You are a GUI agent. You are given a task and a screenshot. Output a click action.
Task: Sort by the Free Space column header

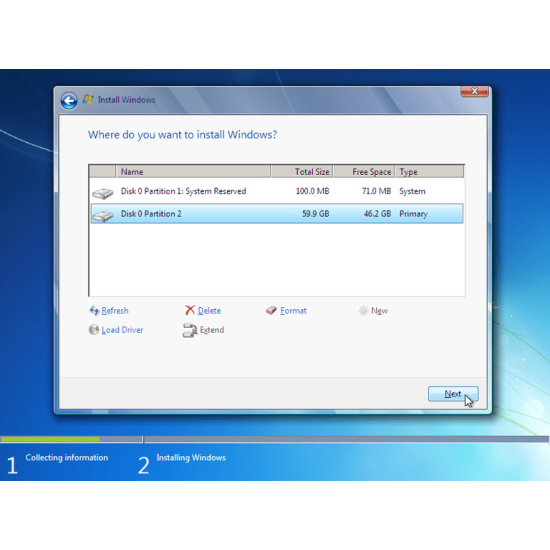364,172
